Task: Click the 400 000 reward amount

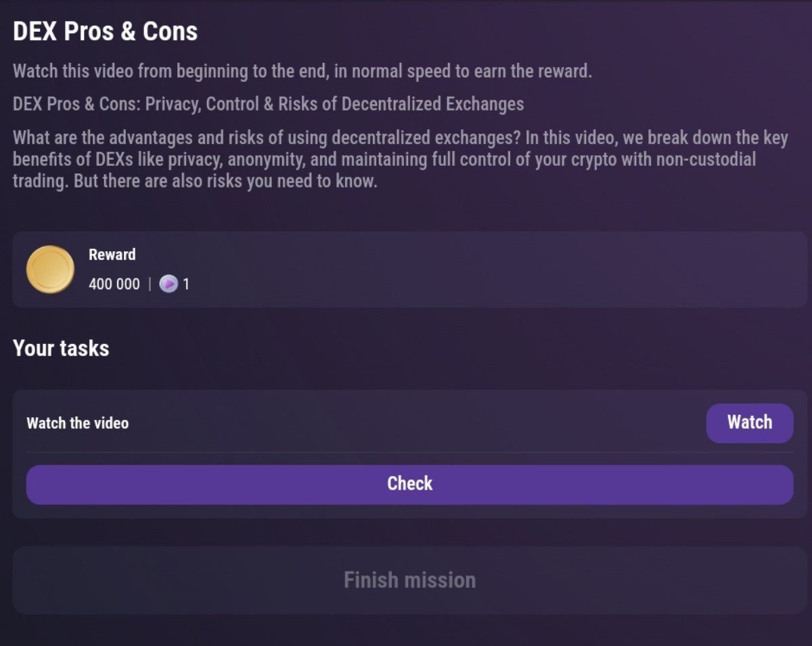Action: 114,284
